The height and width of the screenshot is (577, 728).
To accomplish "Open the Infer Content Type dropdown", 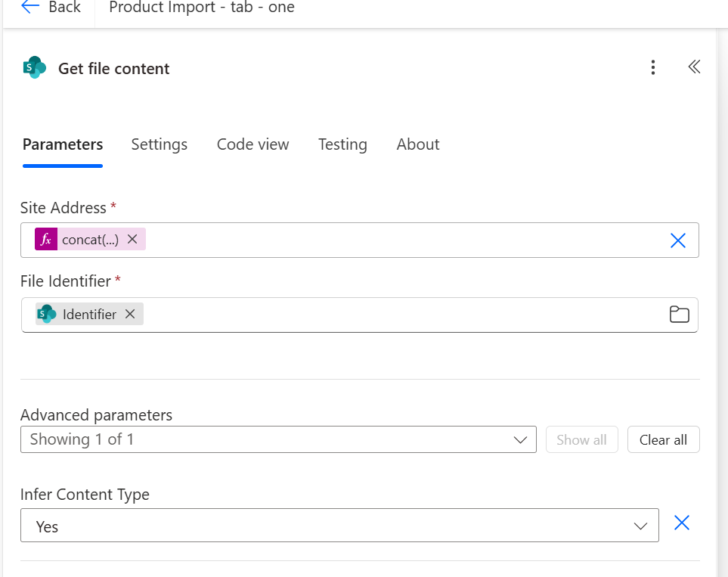I will tap(640, 525).
